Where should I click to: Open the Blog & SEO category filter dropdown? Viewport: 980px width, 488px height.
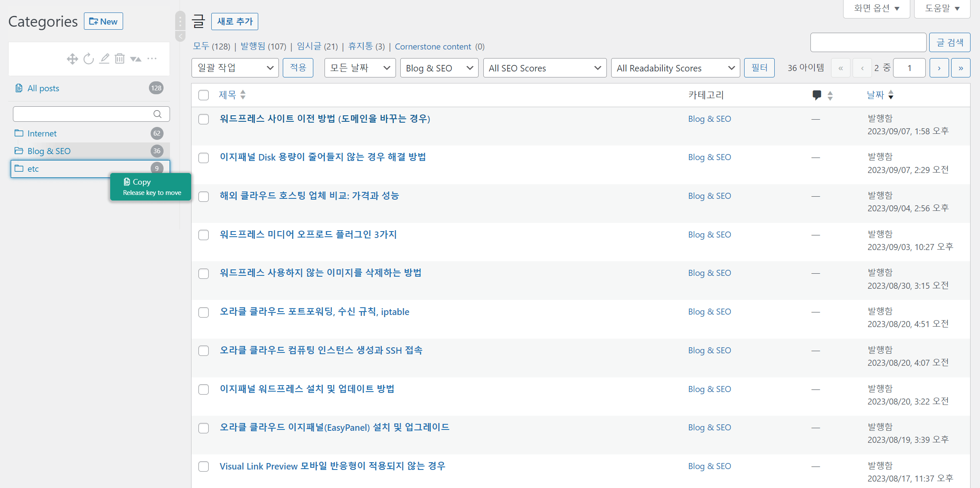point(439,68)
